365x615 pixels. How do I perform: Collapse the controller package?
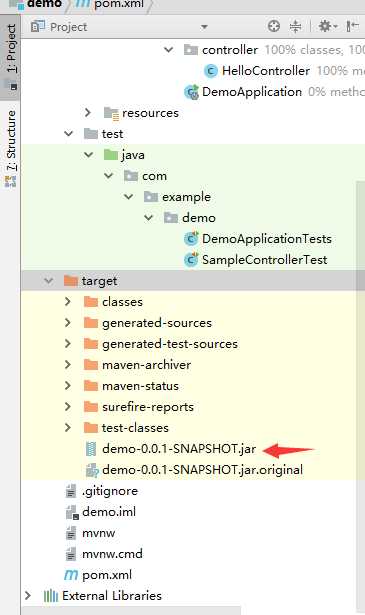tap(169, 50)
